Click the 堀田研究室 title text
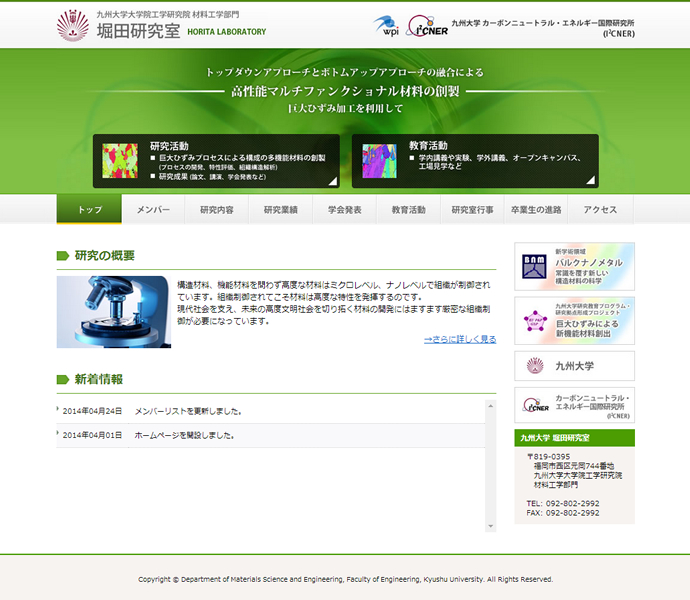This screenshot has height=600, width=690. click(138, 31)
